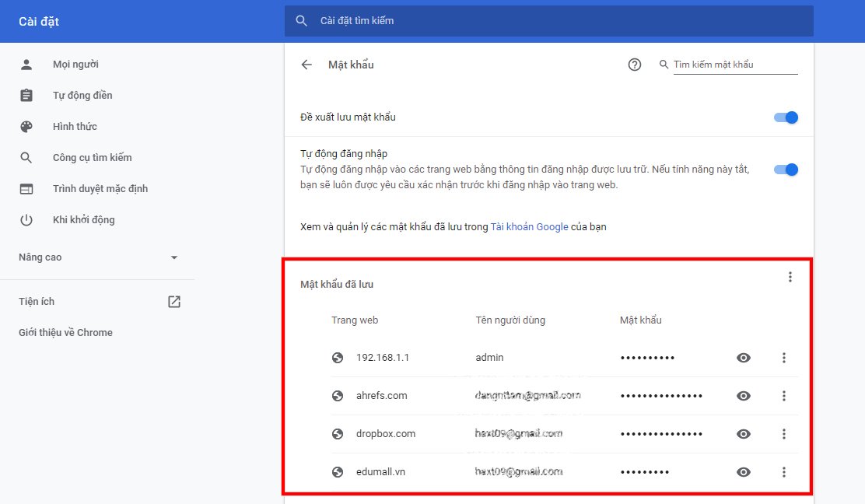Click the Tìm kiếm mật khẩu search field

point(734,65)
